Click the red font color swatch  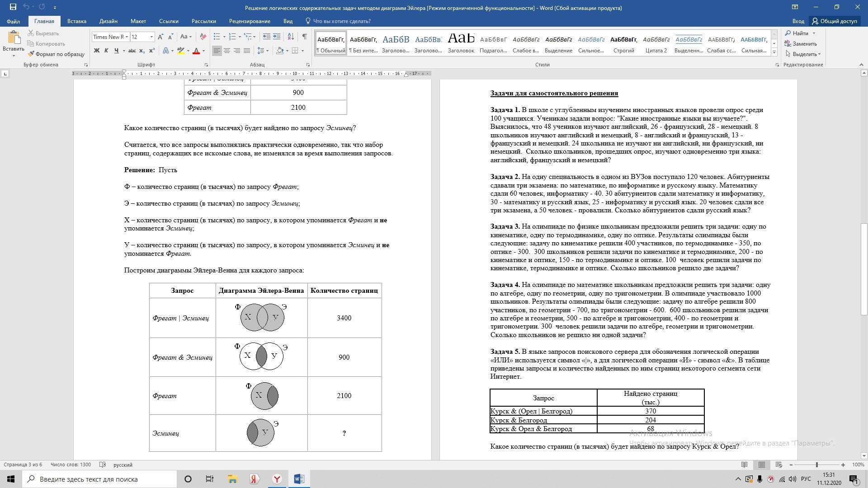[x=196, y=51]
